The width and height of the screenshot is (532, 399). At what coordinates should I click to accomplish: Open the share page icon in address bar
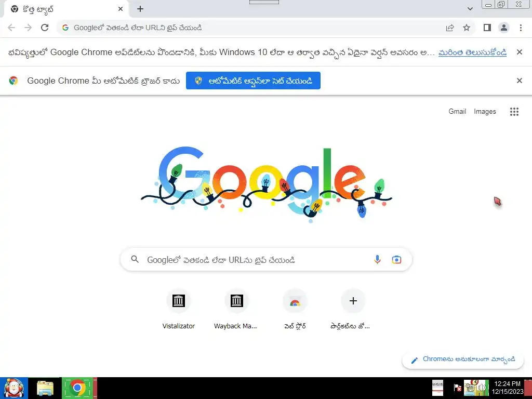pyautogui.click(x=450, y=28)
